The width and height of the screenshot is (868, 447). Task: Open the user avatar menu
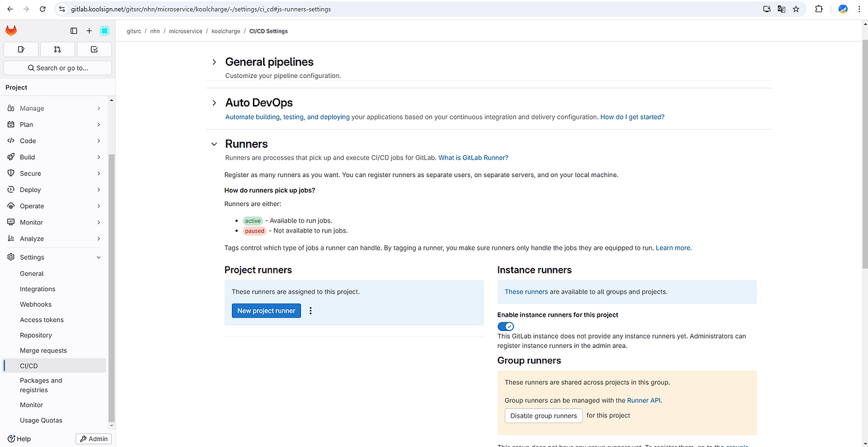[x=104, y=31]
